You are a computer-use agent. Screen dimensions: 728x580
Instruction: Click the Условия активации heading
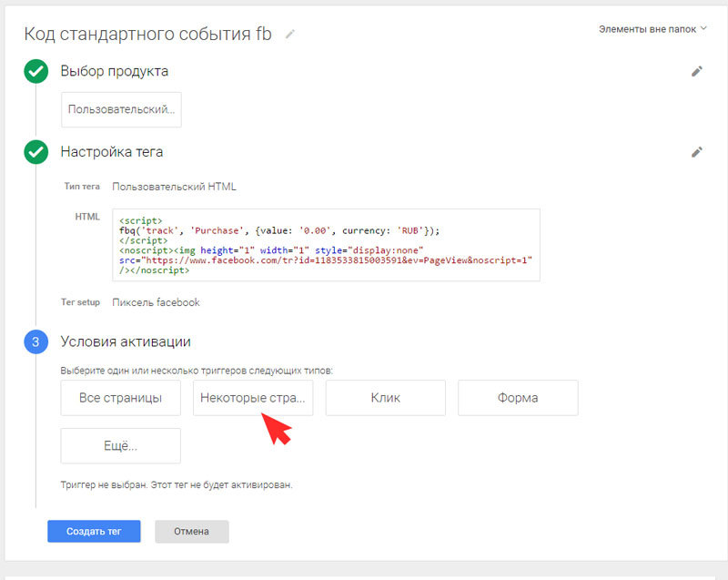click(x=126, y=342)
